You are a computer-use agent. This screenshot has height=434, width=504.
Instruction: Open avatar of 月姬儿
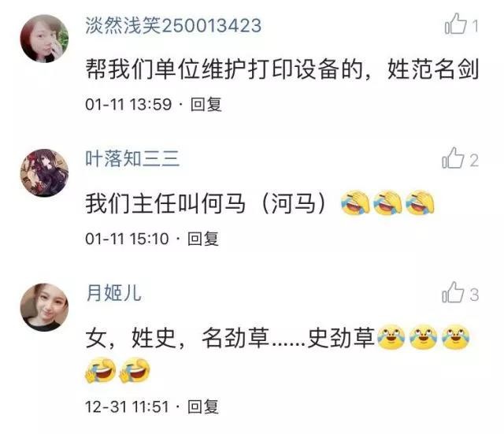click(44, 307)
